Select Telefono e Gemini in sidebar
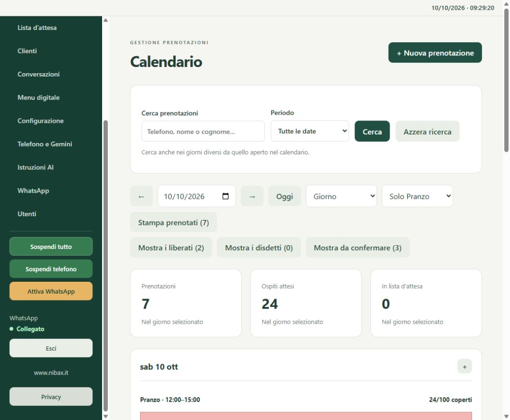The image size is (510, 420). [45, 144]
